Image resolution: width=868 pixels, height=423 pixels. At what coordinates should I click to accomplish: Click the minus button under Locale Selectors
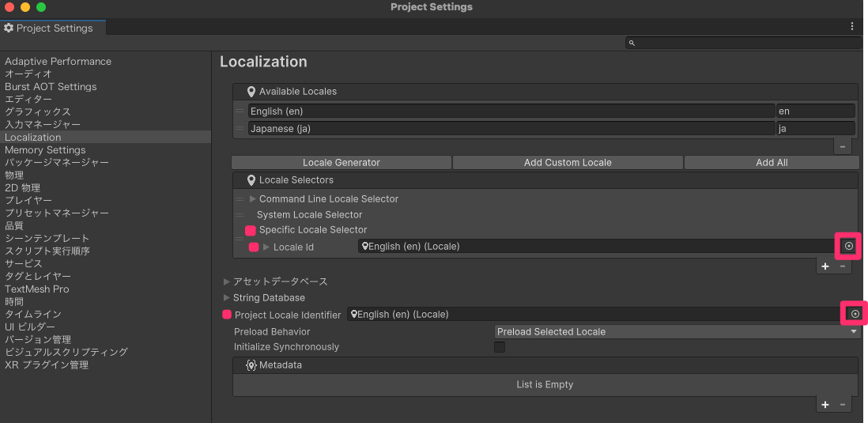(843, 266)
